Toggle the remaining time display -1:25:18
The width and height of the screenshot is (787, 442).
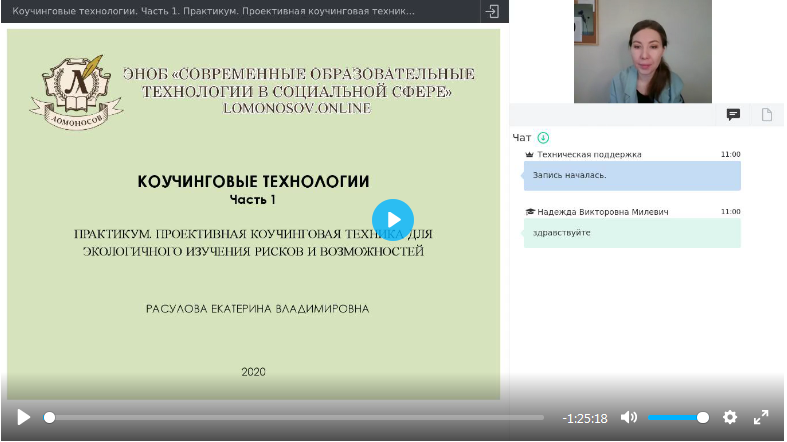585,418
